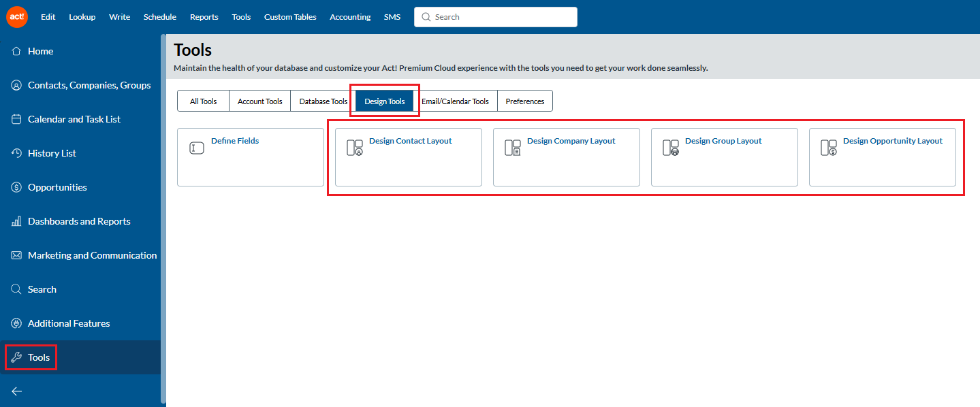Click the magnifier icon in top search box

coord(426,17)
